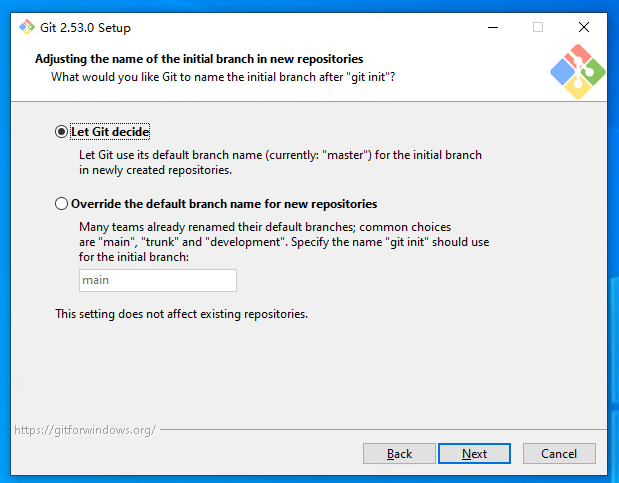Click the "Let Git use its default branch name" description
Image resolution: width=619 pixels, height=483 pixels.
pos(280,163)
